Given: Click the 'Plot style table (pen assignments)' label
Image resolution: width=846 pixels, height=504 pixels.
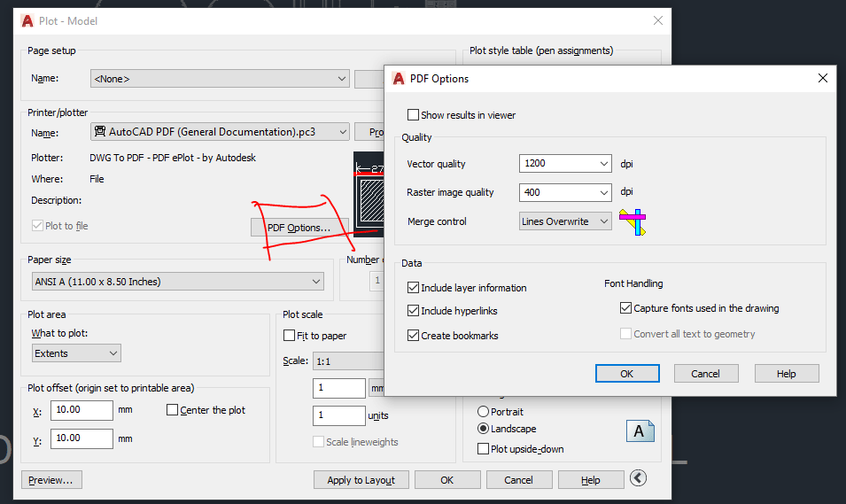Looking at the screenshot, I should point(541,50).
